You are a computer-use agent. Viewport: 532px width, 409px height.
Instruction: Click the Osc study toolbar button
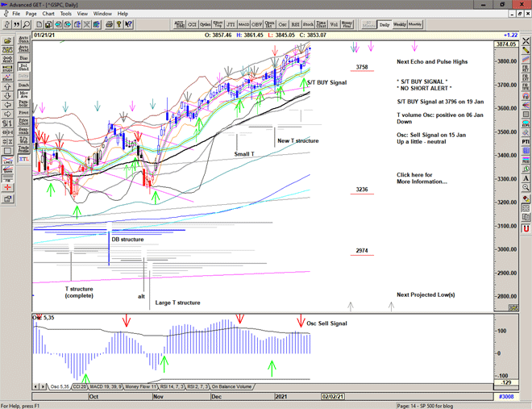pyautogui.click(x=282, y=25)
